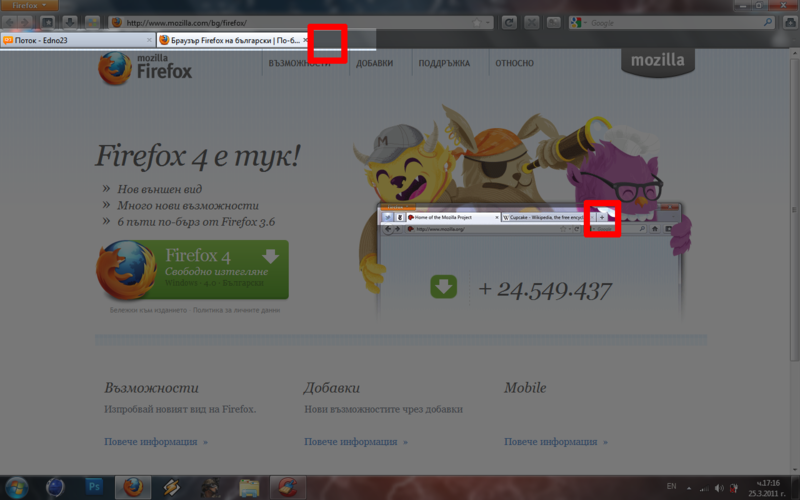
Task: Click the Добавки section heading
Action: [332, 388]
